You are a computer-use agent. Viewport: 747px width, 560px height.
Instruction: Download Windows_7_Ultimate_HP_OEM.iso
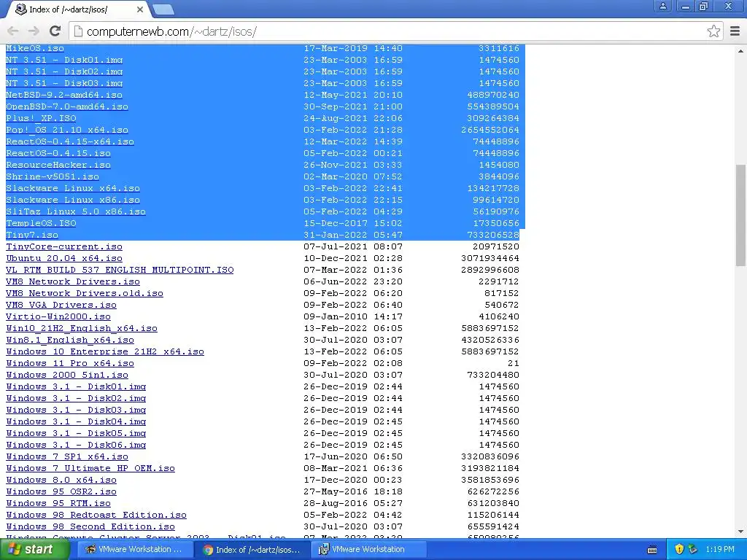coord(90,468)
